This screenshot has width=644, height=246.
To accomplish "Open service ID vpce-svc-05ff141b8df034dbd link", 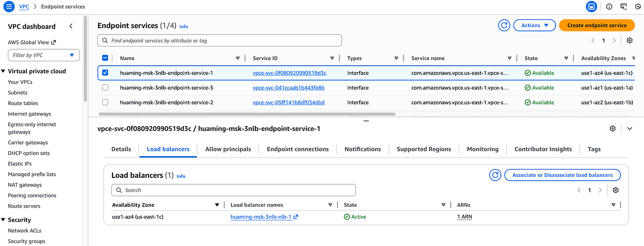I will click(x=288, y=102).
